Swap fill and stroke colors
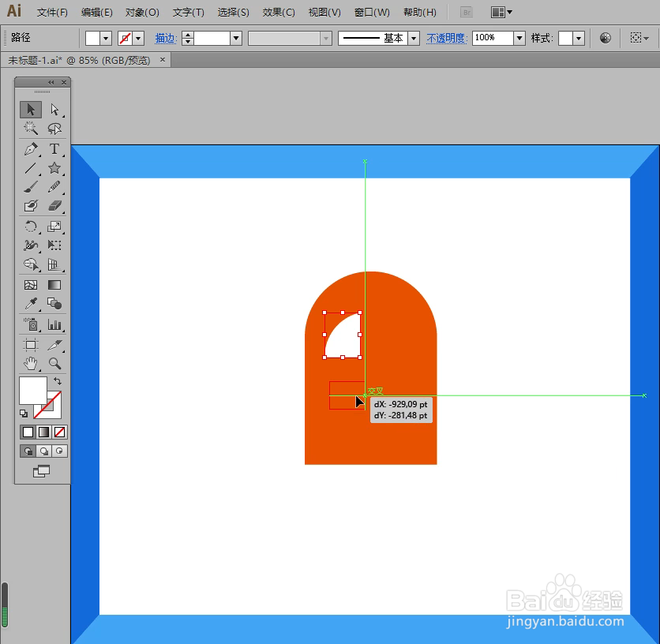This screenshot has width=660, height=644. click(58, 381)
